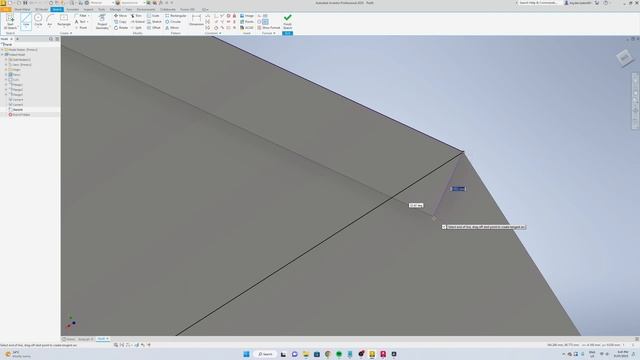Choose the Text tool
The width and height of the screenshot is (640, 360).
(x=80, y=22)
